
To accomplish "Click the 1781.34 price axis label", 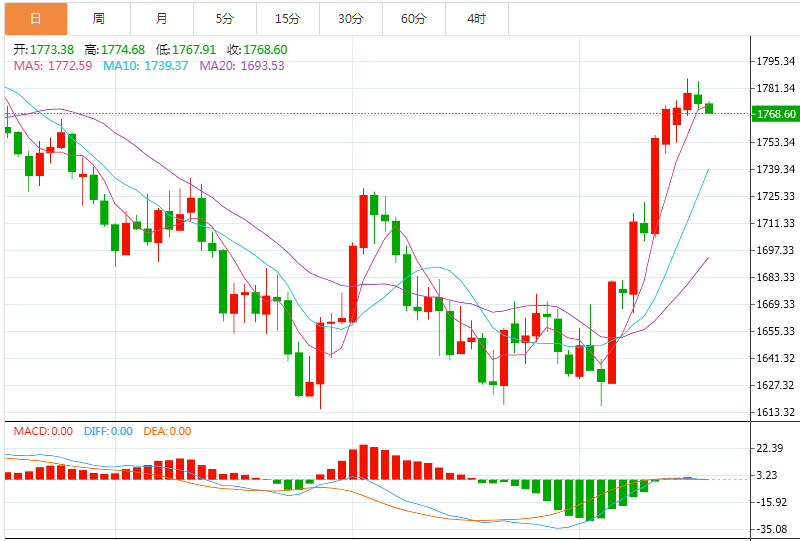I will point(776,88).
